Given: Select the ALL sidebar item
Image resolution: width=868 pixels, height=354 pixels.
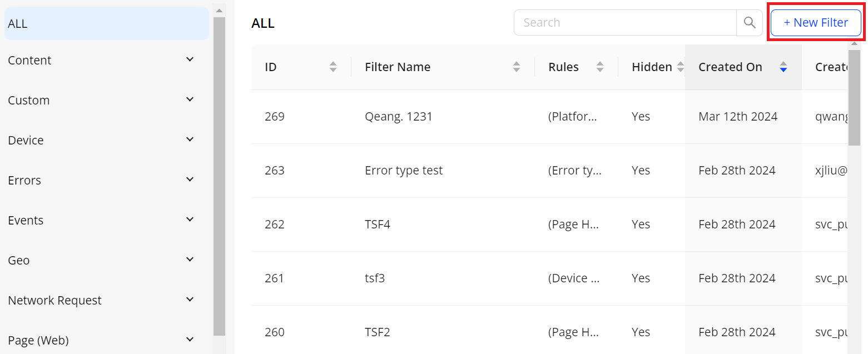Looking at the screenshot, I should pos(106,23).
